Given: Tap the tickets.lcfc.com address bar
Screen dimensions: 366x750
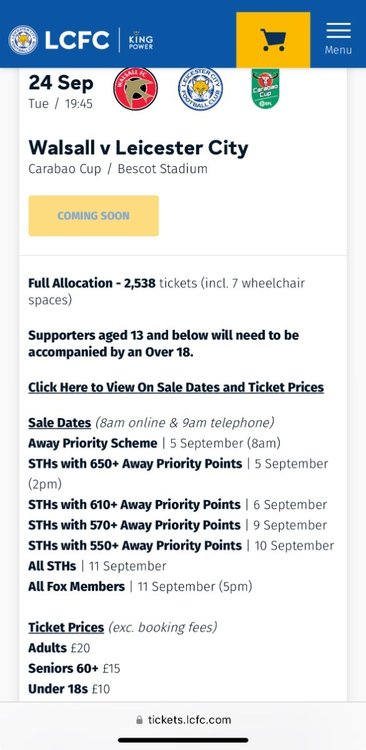Looking at the screenshot, I should (x=183, y=719).
